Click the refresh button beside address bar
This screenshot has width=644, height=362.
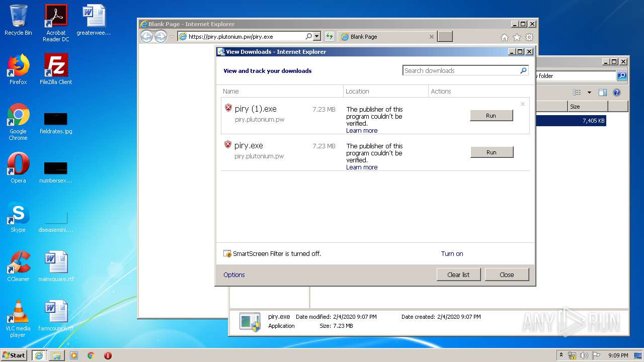pyautogui.click(x=329, y=36)
